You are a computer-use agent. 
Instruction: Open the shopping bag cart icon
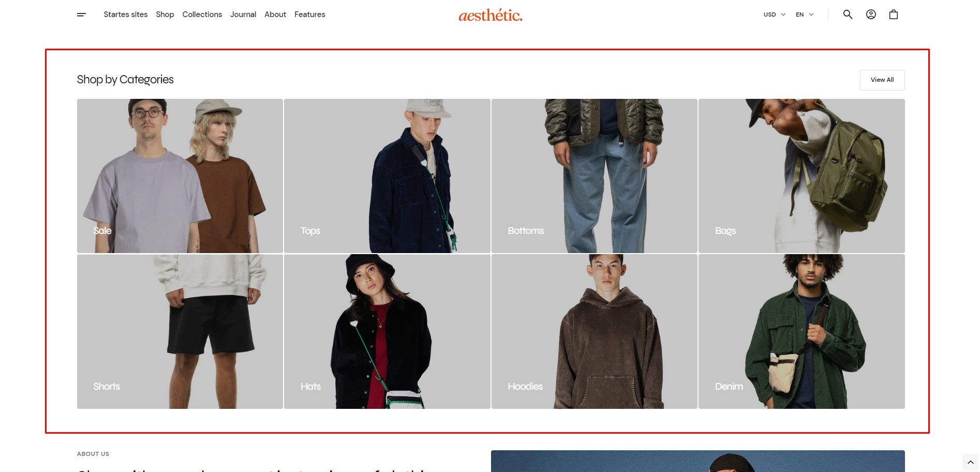(x=894, y=14)
